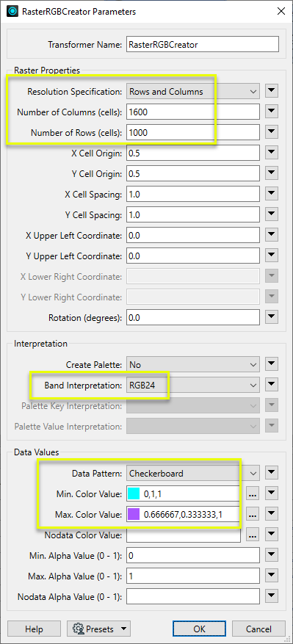293x644 pixels.
Task: Click the Min. Color Value cyan swatch
Action: point(134,493)
